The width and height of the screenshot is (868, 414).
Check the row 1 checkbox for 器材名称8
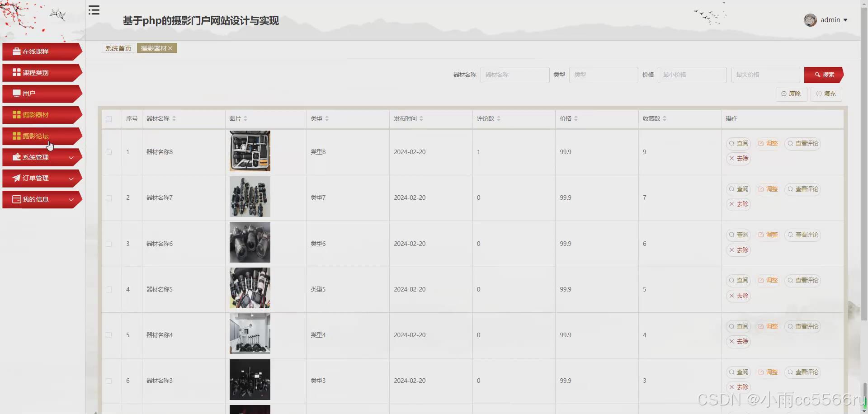tap(108, 152)
